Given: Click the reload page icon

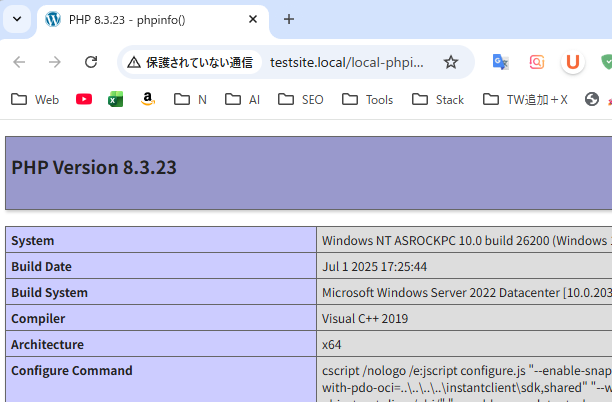Looking at the screenshot, I should pyautogui.click(x=91, y=62).
